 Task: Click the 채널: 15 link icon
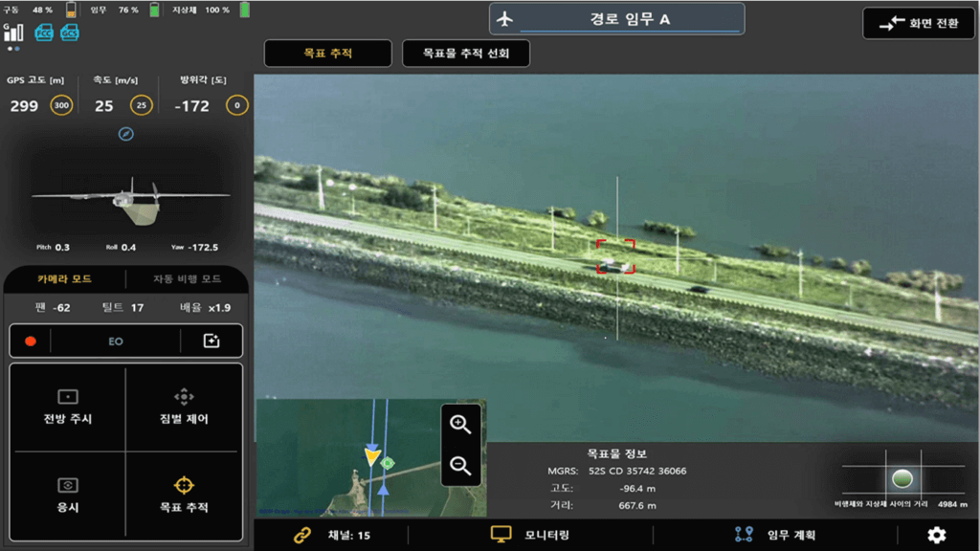click(x=302, y=535)
